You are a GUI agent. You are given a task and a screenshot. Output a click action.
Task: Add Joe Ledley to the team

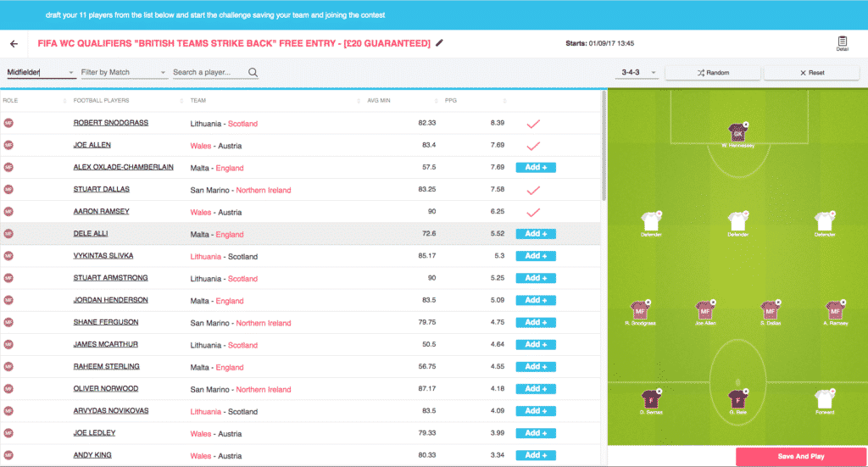[x=536, y=433]
